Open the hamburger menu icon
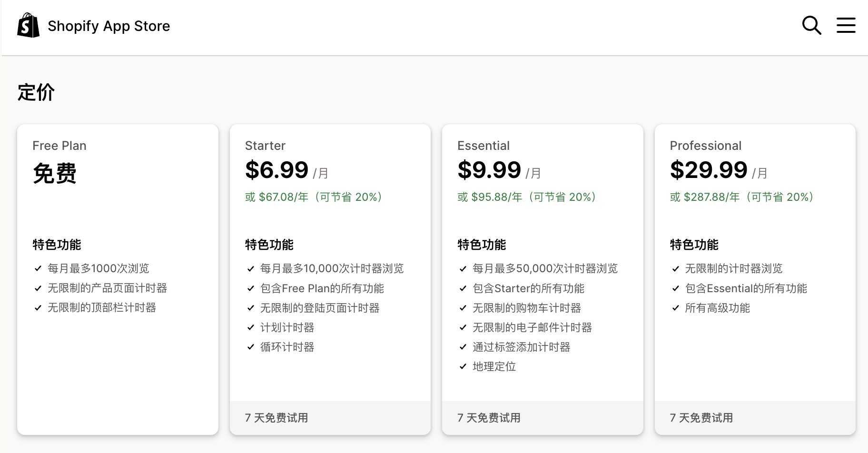 (846, 25)
